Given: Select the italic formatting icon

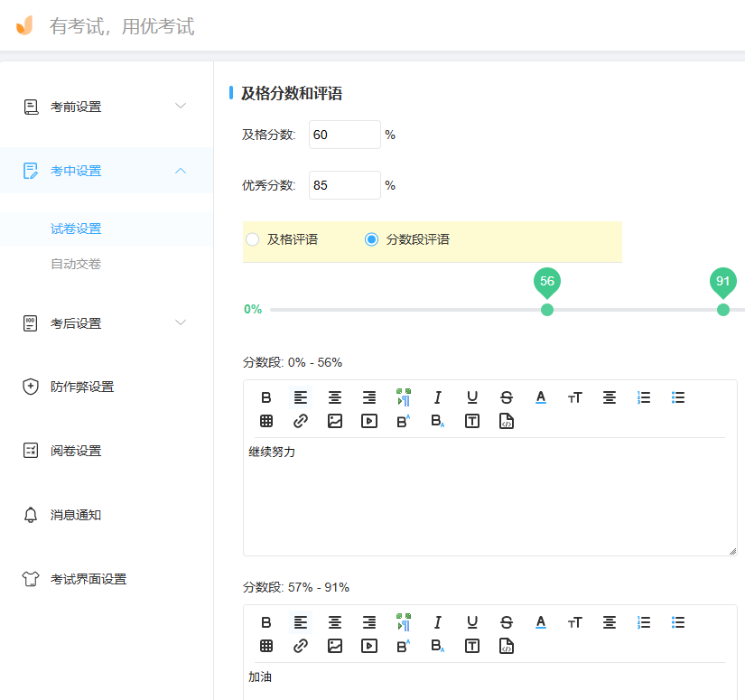Looking at the screenshot, I should [x=437, y=397].
